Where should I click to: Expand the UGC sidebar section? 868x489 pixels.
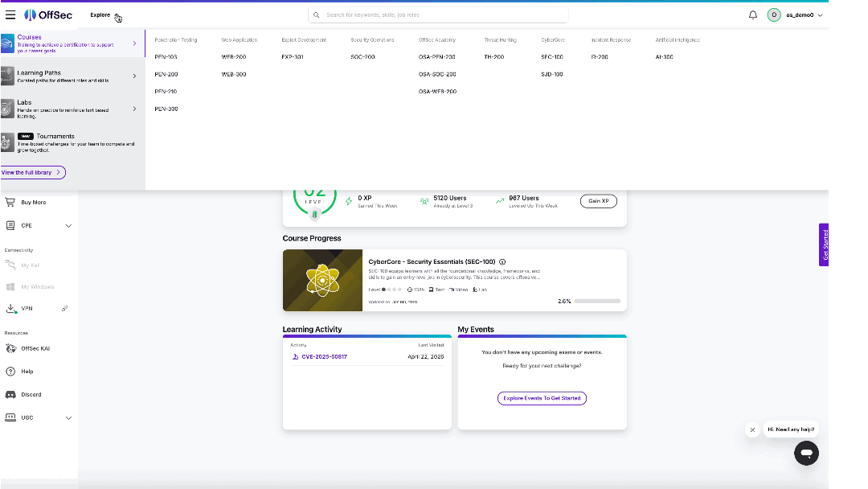(68, 418)
